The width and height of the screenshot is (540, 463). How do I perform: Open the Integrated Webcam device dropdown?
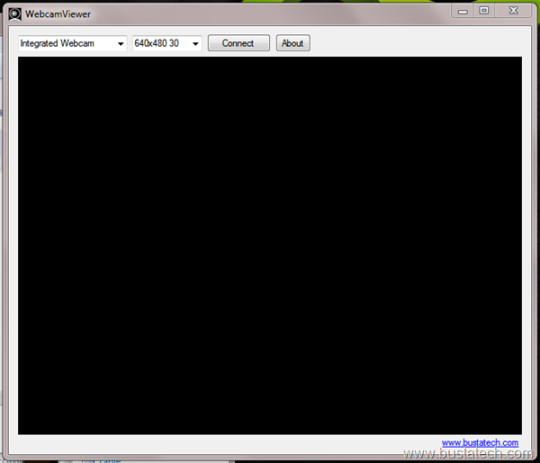click(72, 43)
